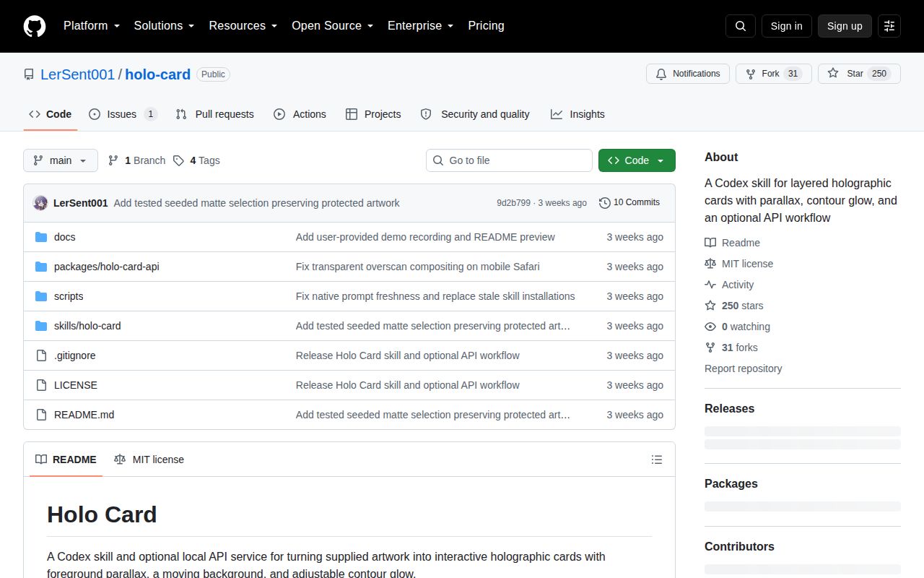
Task: Fork the holo-card repository
Action: [774, 74]
